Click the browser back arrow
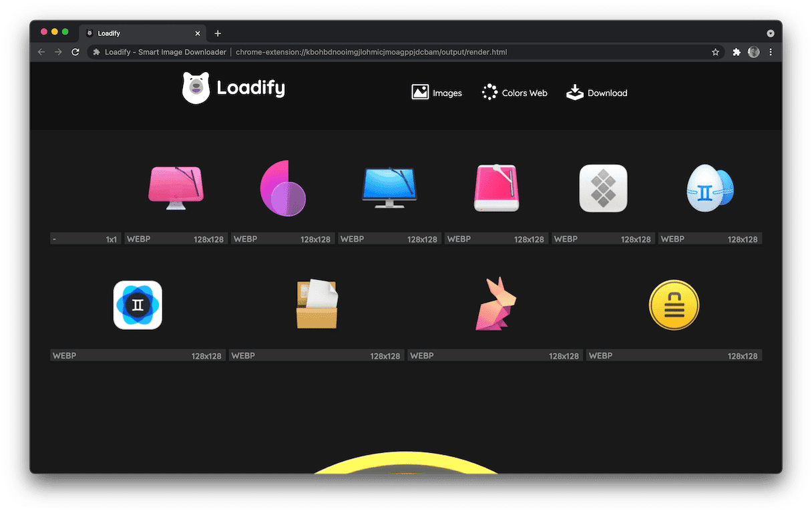812x513 pixels. (x=41, y=51)
